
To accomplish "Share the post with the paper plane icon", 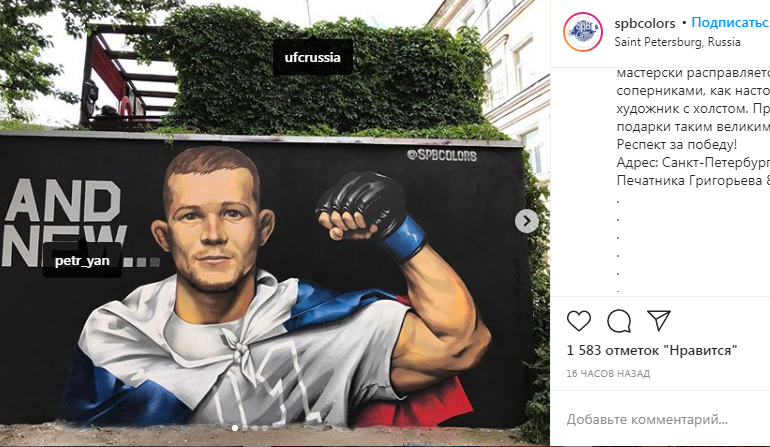I will click(x=659, y=320).
